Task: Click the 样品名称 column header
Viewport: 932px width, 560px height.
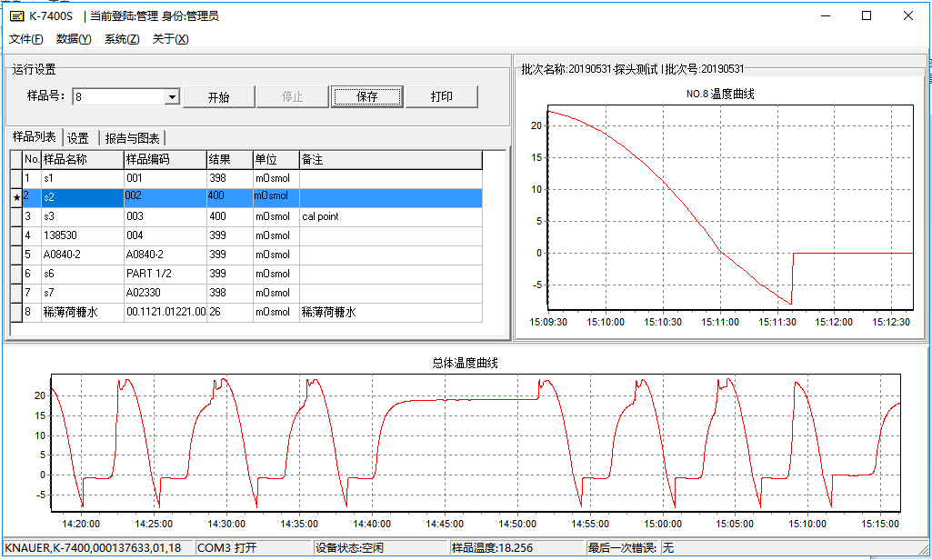Action: click(82, 160)
